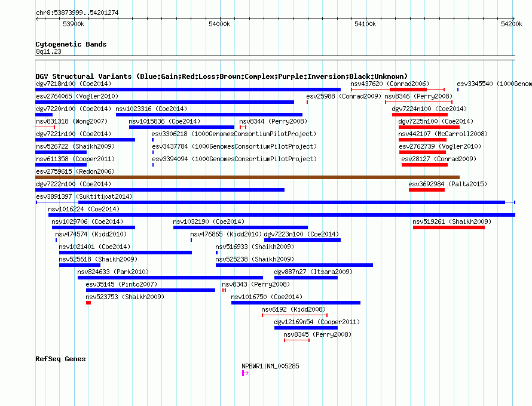Image resolution: width=532 pixels, height=406 pixels.
Task: Click the 53900k ruler position
Action: point(74,24)
